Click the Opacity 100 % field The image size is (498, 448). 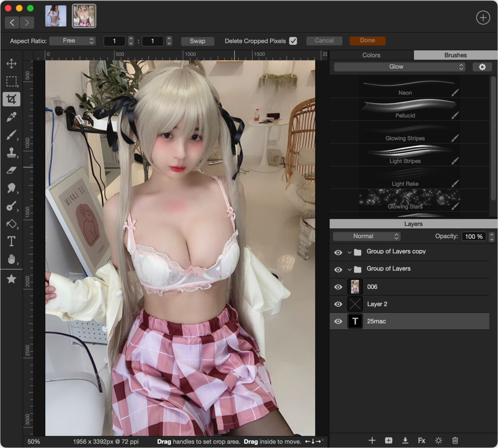coord(474,236)
